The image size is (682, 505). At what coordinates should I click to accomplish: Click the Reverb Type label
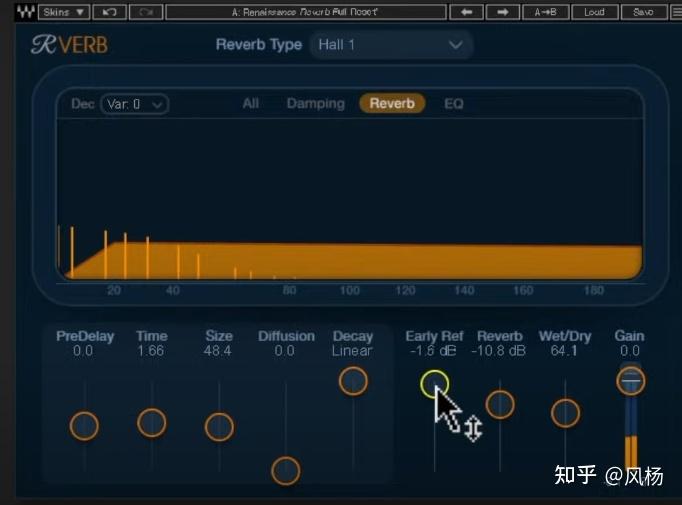[x=259, y=45]
